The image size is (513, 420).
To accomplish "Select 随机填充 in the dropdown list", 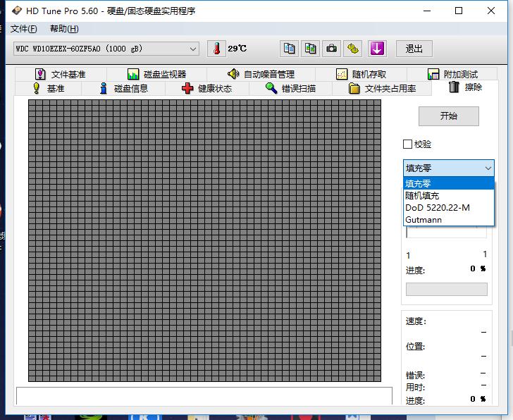I will pos(449,196).
